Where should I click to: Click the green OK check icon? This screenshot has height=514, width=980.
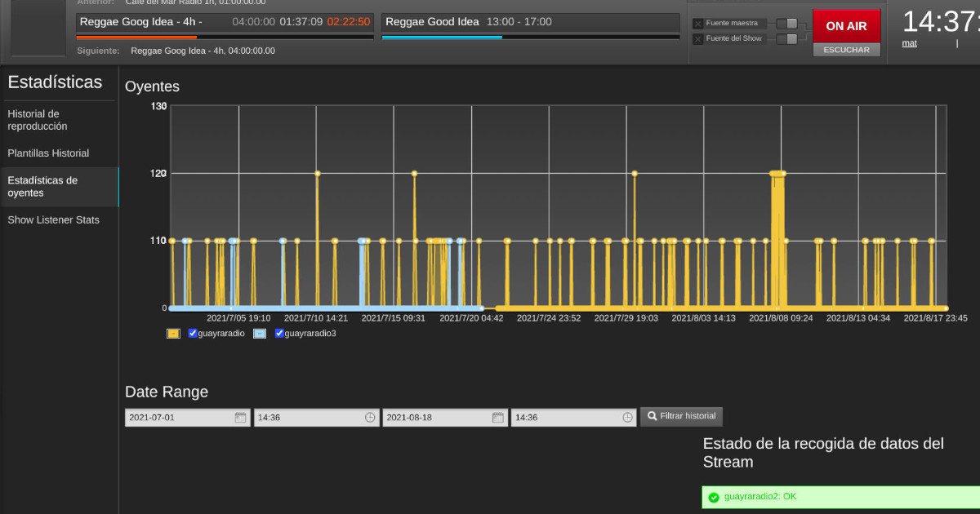pos(714,497)
